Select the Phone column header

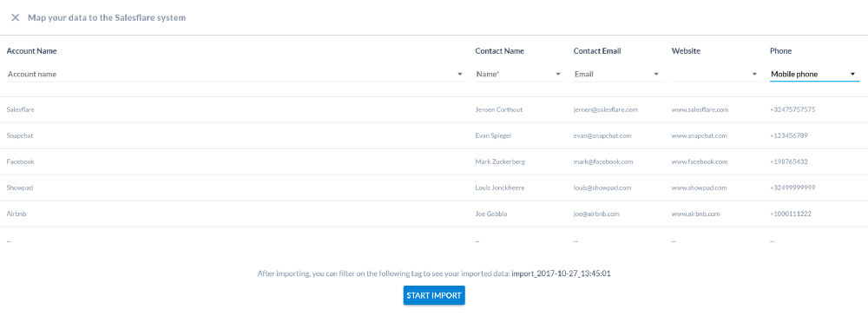pos(780,51)
